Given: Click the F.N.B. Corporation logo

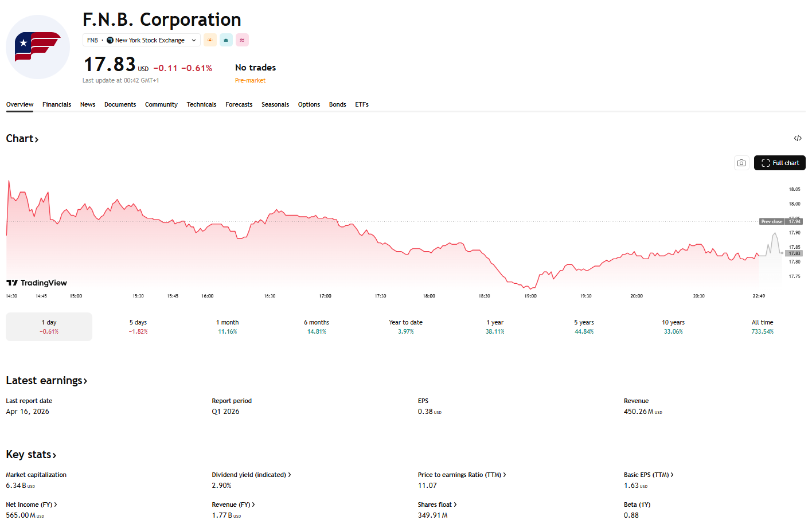Looking at the screenshot, I should (x=38, y=47).
